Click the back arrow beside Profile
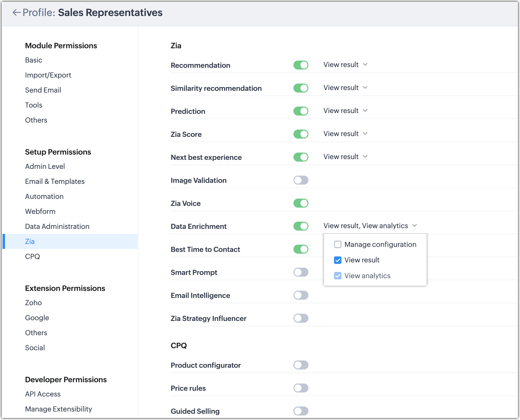 17,13
